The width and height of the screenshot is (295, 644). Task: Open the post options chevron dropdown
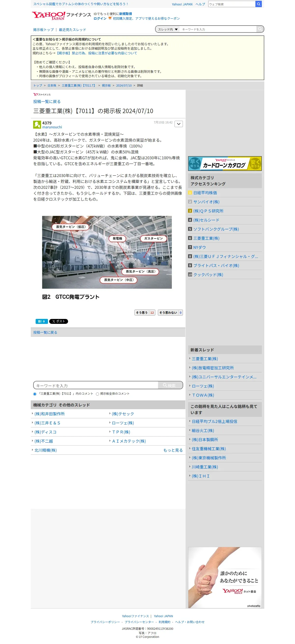(178, 124)
